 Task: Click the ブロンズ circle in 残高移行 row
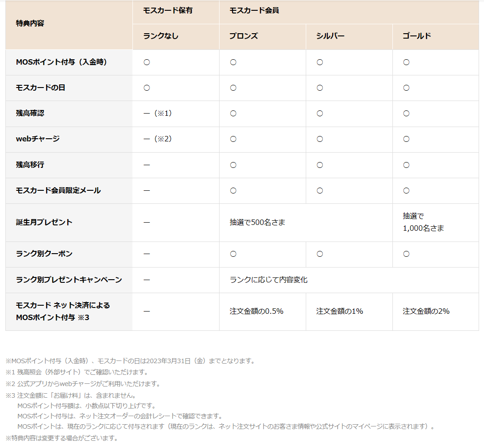(233, 165)
